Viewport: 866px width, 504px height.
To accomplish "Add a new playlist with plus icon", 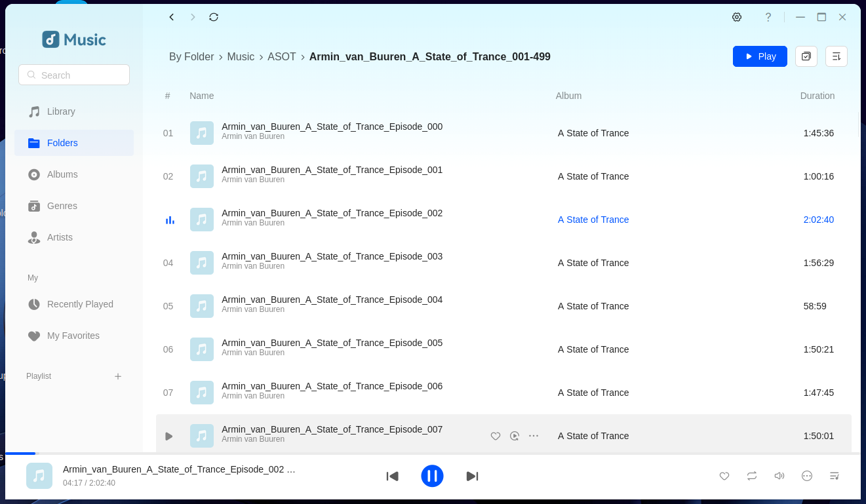I will coord(118,376).
